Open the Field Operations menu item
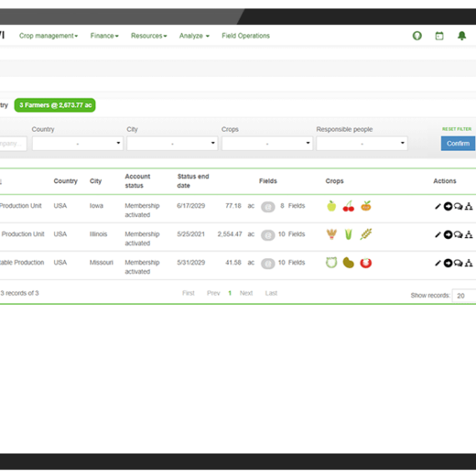The height and width of the screenshot is (476, 476). pos(246,36)
